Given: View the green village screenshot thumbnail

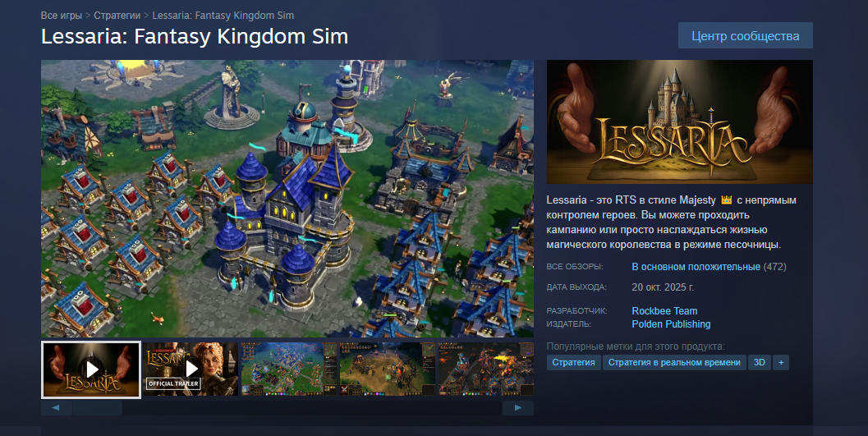Looking at the screenshot, I should tap(288, 369).
